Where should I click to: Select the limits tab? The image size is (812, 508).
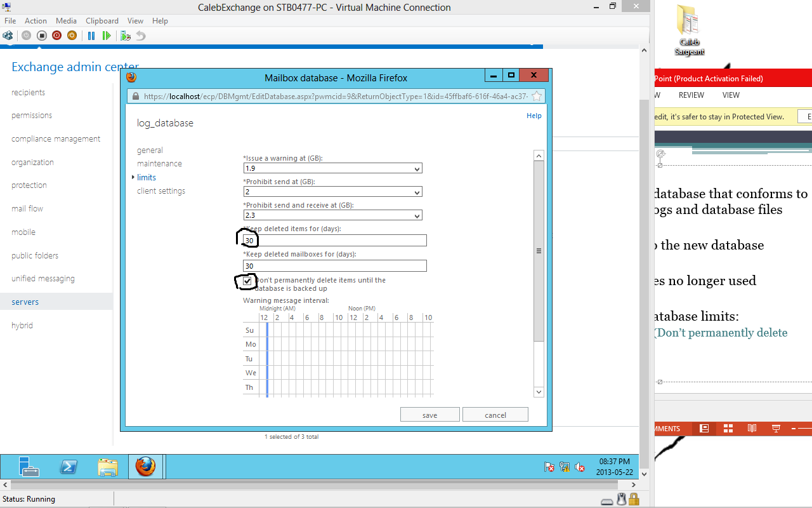[147, 178]
